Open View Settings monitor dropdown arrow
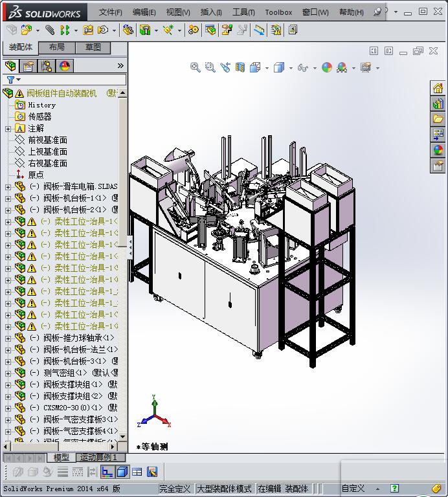This screenshot has height=497, width=448. click(x=377, y=68)
